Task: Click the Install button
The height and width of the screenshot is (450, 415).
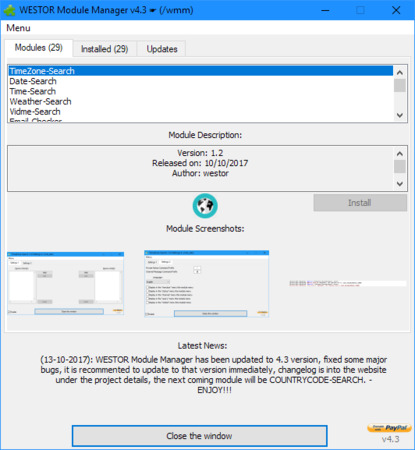Action: 360,203
